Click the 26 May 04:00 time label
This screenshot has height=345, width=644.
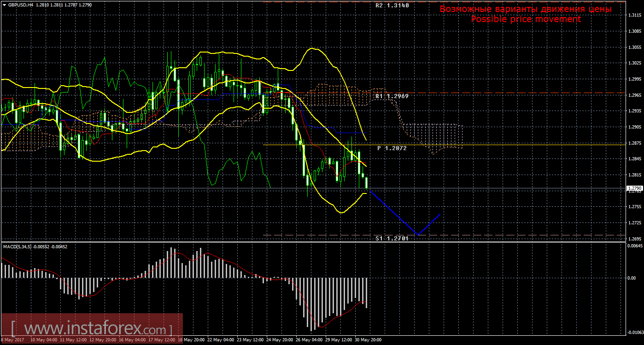(308, 340)
